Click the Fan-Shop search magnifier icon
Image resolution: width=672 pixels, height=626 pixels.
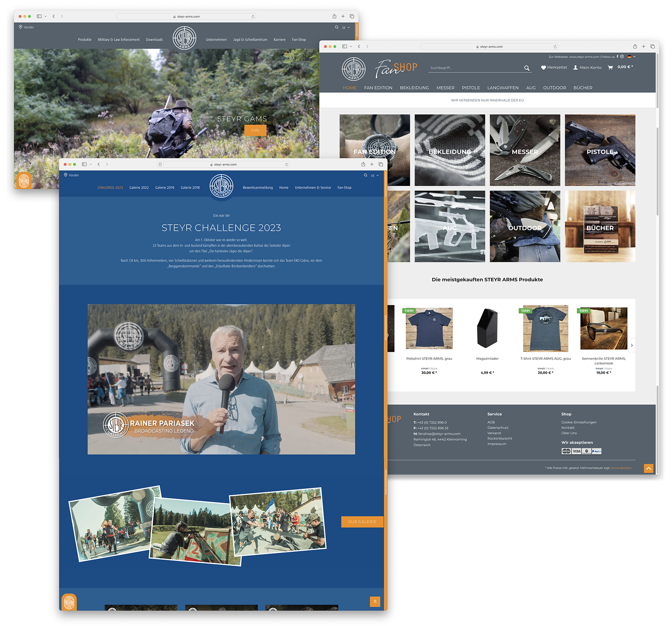click(x=527, y=68)
